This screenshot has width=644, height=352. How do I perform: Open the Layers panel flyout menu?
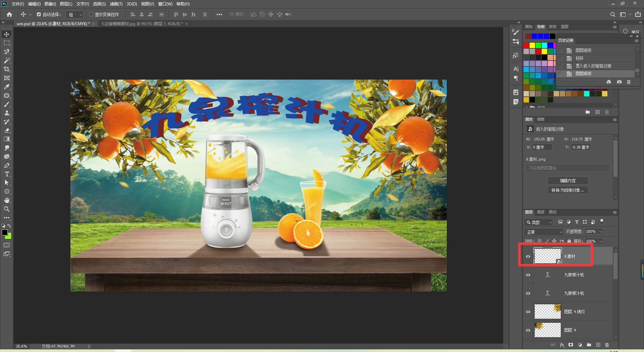(615, 212)
